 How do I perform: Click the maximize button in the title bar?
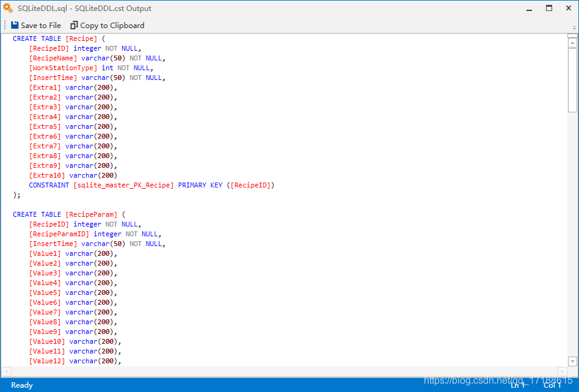tap(548, 8)
